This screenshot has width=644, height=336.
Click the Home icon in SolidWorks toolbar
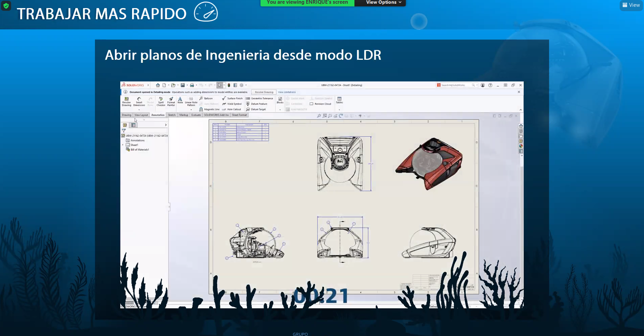158,85
